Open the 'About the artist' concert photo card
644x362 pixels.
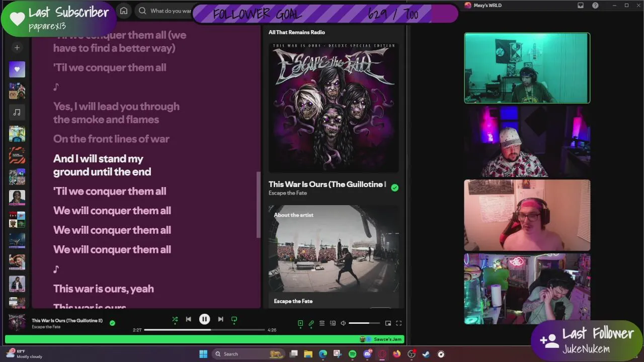(x=334, y=249)
